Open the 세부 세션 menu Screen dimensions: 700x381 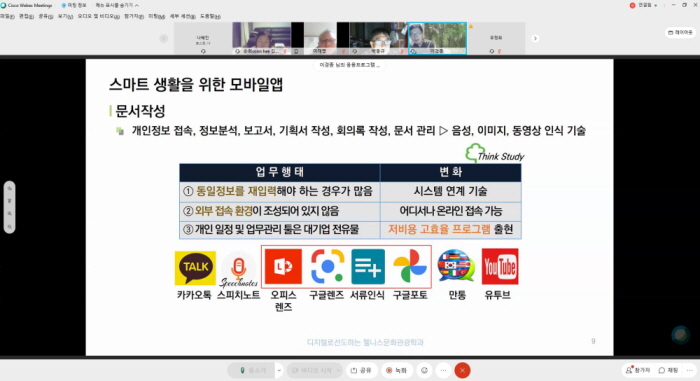coord(182,17)
